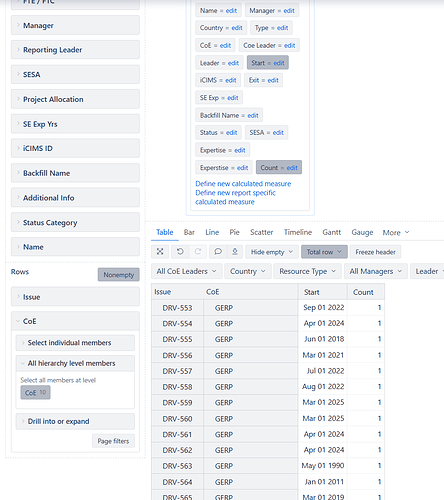Select the CoE level members button
This screenshot has width=444, height=500.
point(35,392)
